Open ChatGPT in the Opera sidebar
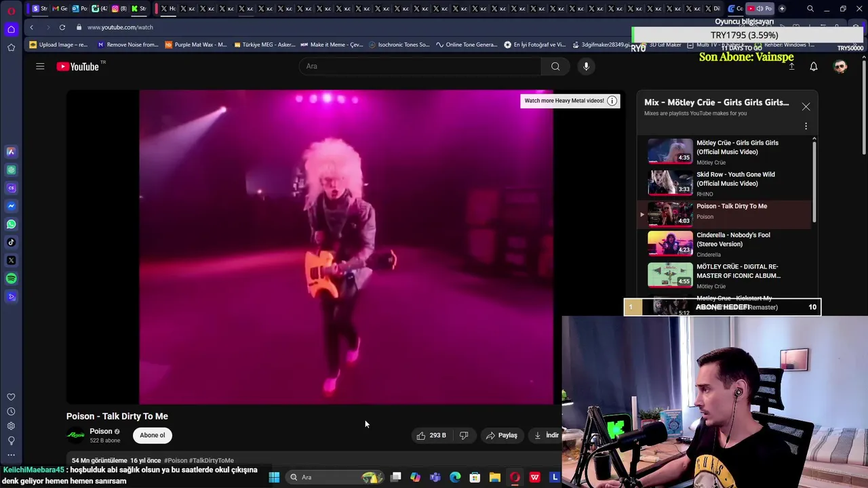The width and height of the screenshot is (868, 488). 11,170
